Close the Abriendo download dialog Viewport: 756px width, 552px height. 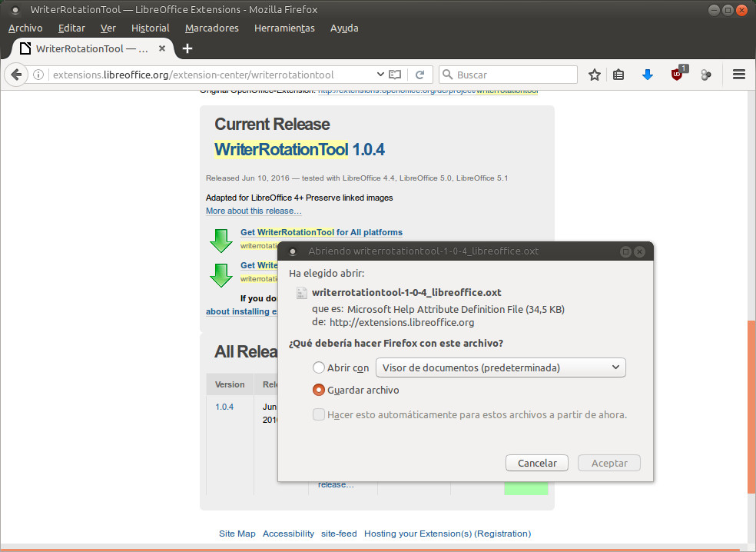pyautogui.click(x=639, y=251)
